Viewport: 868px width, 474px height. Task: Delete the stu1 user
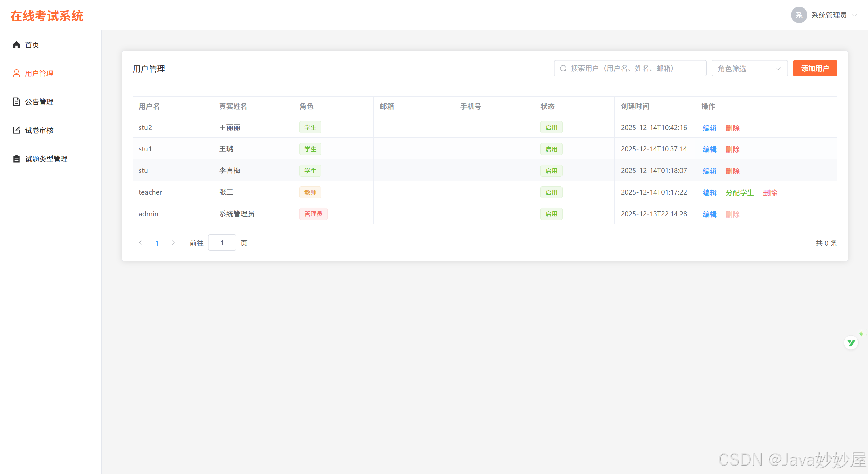732,149
